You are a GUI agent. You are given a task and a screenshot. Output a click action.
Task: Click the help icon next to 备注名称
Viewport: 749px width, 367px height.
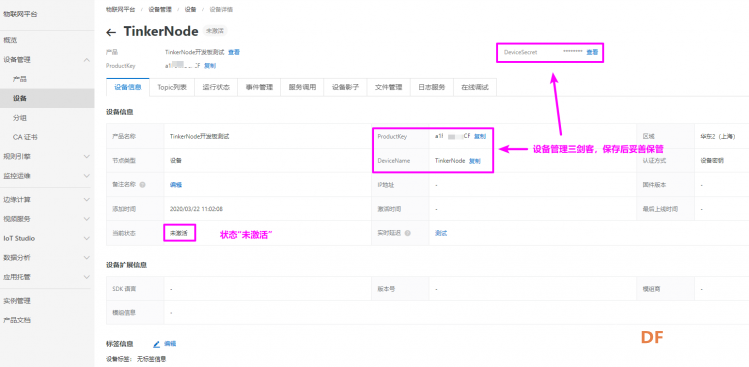tap(142, 185)
